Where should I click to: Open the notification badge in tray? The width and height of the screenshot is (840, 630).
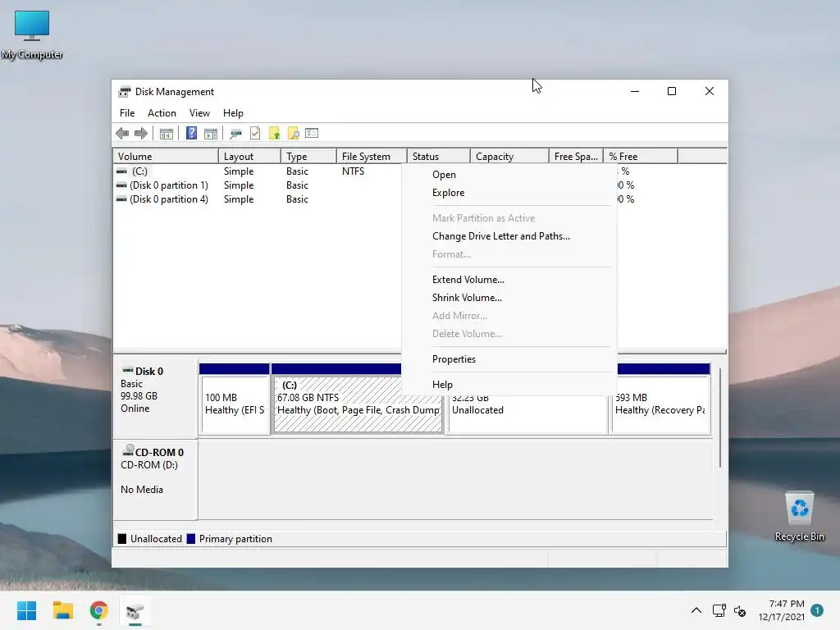(816, 610)
